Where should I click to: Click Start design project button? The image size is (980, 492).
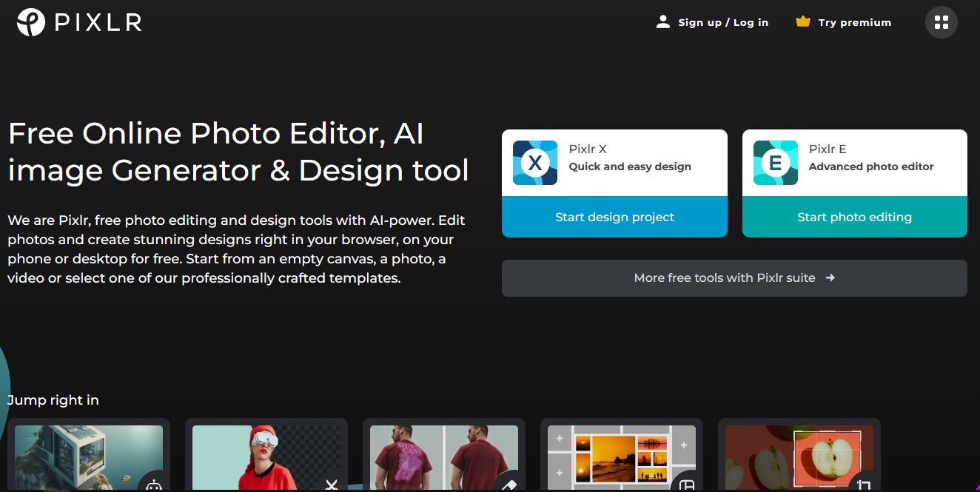click(x=614, y=217)
